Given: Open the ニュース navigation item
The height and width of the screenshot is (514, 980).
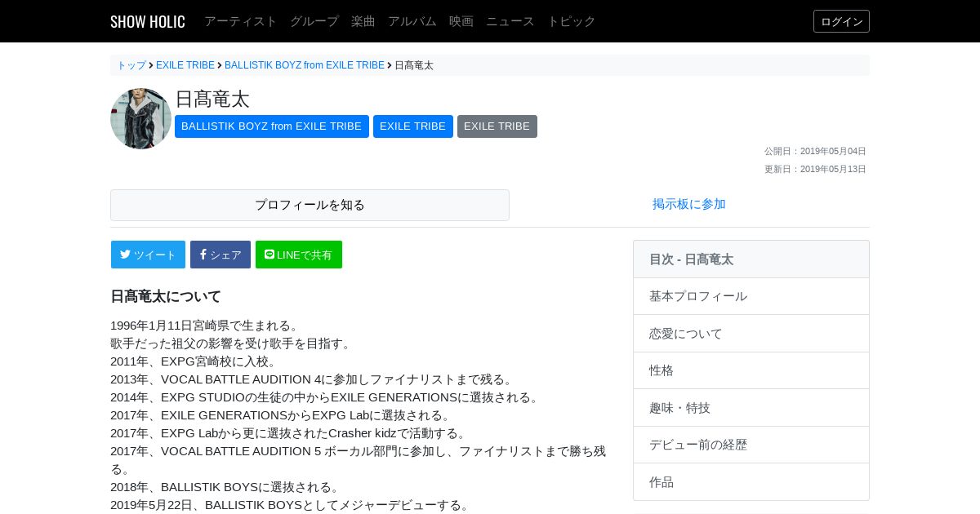Looking at the screenshot, I should tap(510, 21).
